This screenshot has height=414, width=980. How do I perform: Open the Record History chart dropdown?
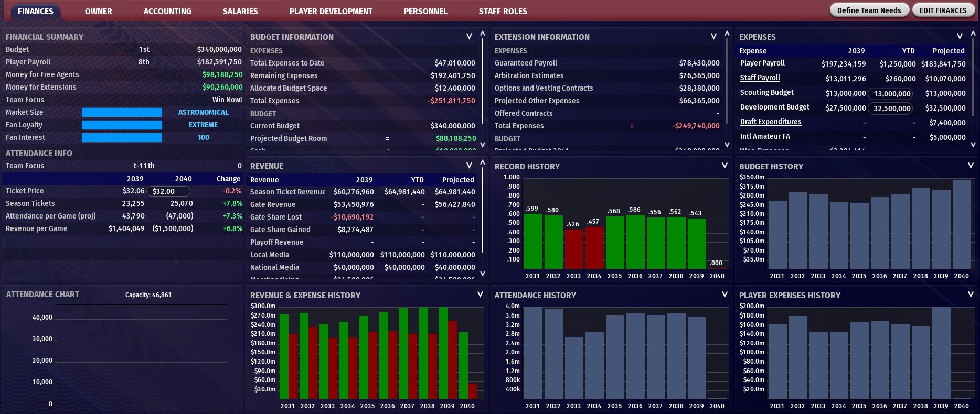pyautogui.click(x=725, y=166)
